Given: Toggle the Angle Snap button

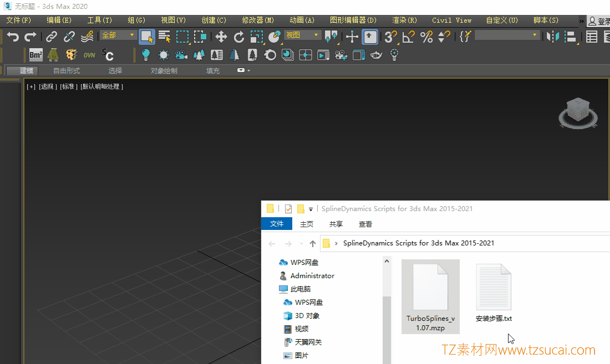Looking at the screenshot, I should click(x=409, y=37).
